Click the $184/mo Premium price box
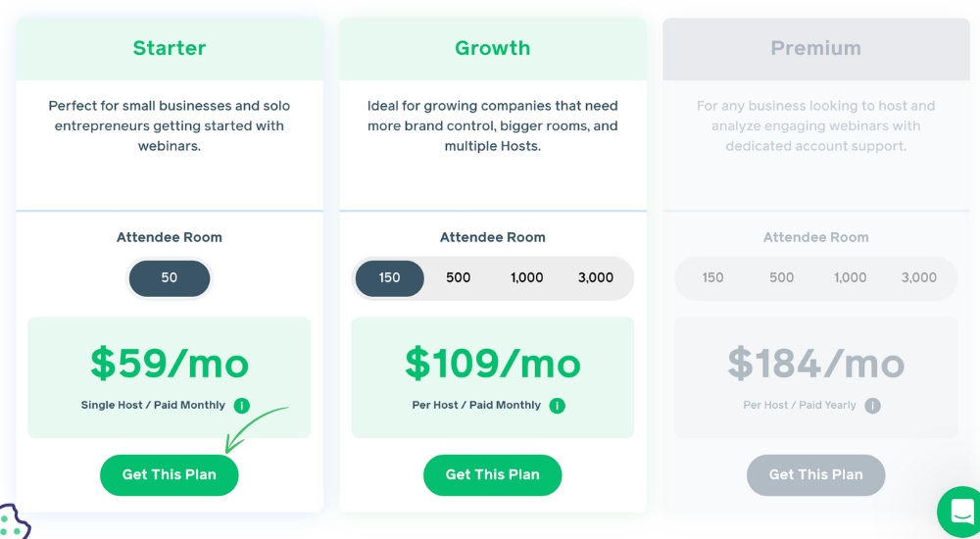 [815, 377]
